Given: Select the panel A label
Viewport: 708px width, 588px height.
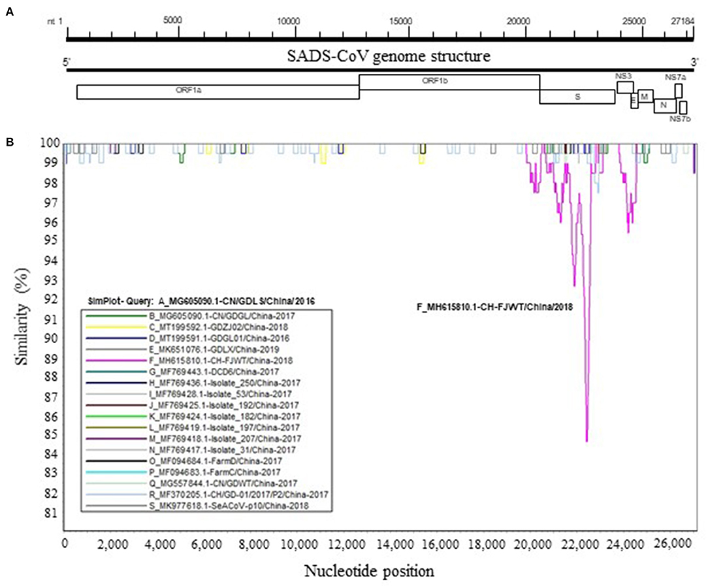Looking at the screenshot, I should [x=10, y=12].
